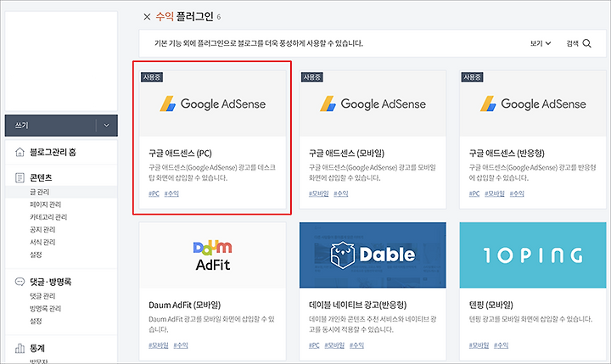Click the Daum AdFit description text
Viewport: 611px width, 364px height.
coord(211,324)
